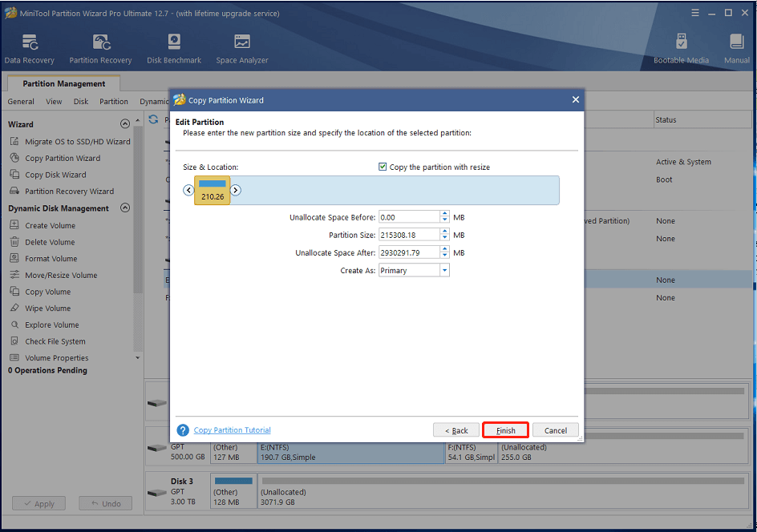Image resolution: width=757 pixels, height=532 pixels.
Task: Select Disk 3 unallocated 3071.9 GB space
Action: [504, 491]
